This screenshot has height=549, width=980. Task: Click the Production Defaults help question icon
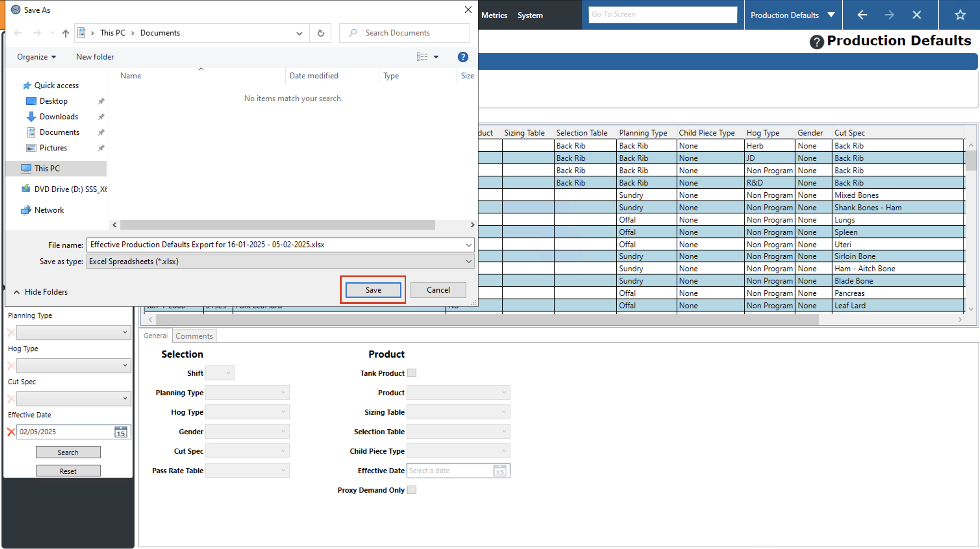click(x=816, y=42)
